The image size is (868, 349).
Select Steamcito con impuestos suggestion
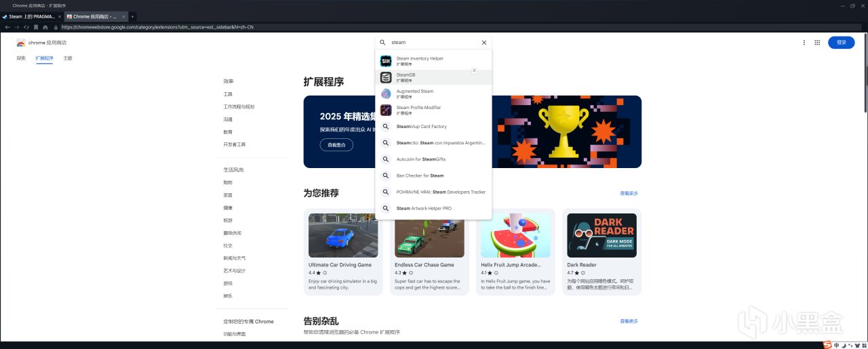coord(433,143)
